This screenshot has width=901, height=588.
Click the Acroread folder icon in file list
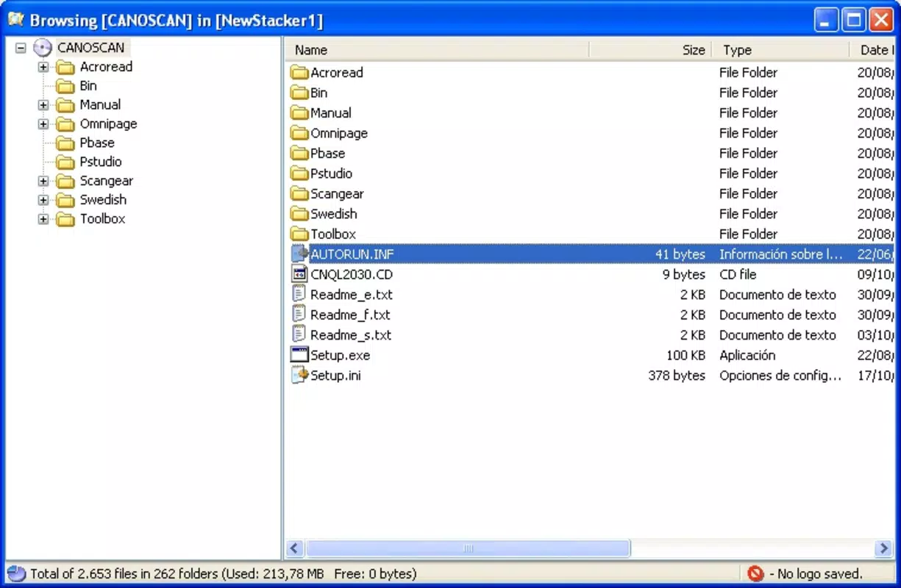click(299, 72)
